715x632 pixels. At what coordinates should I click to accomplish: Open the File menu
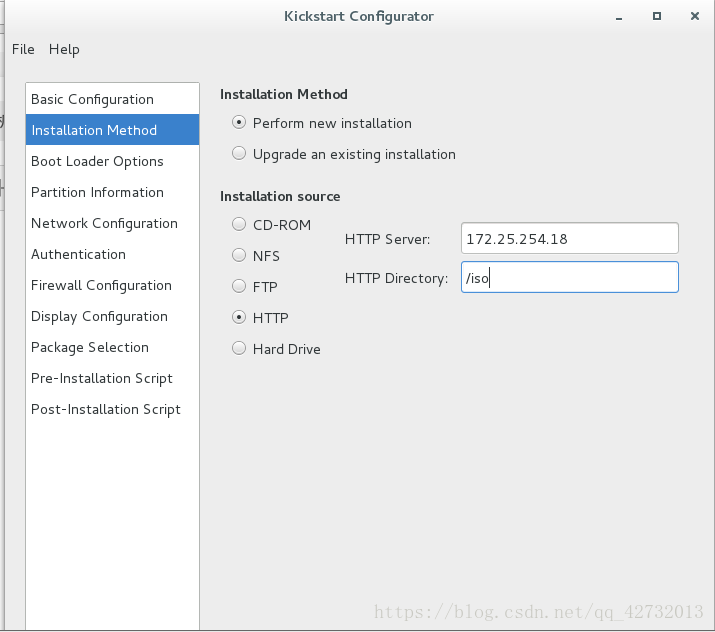(23, 49)
